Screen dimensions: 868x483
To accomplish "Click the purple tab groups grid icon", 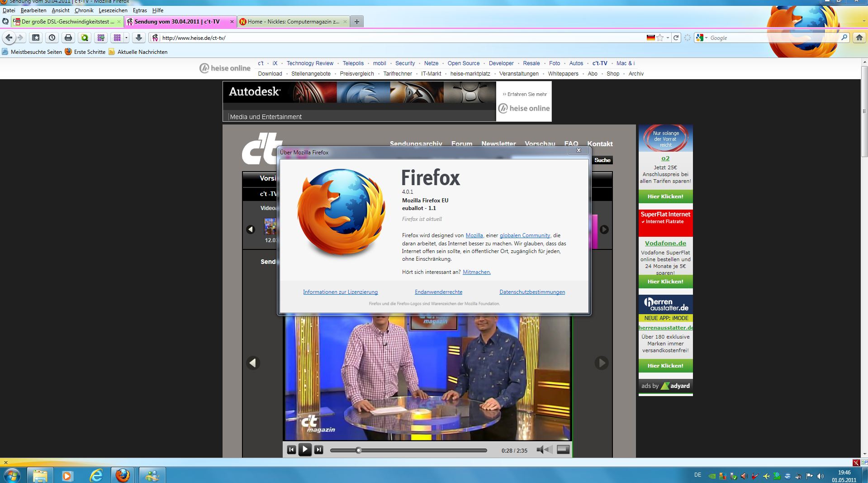I will tap(117, 38).
